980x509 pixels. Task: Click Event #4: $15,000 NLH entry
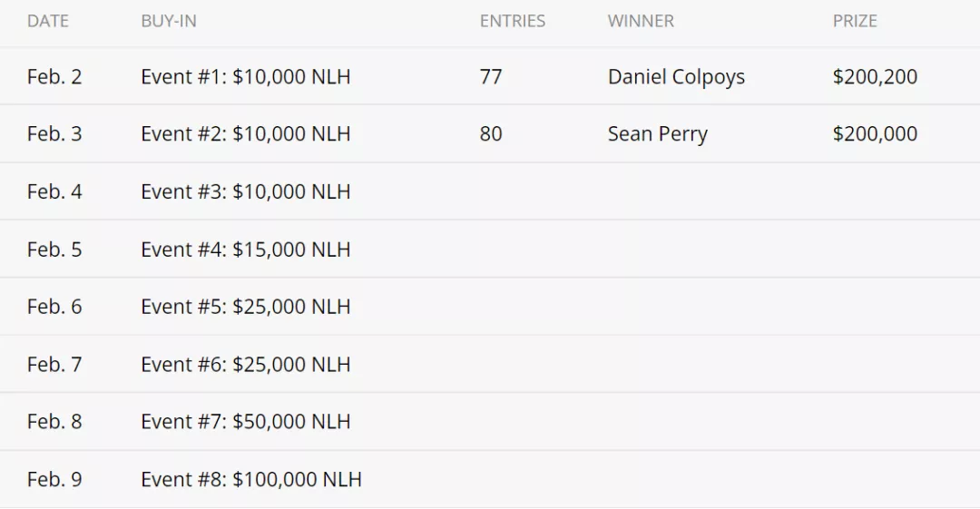[246, 250]
